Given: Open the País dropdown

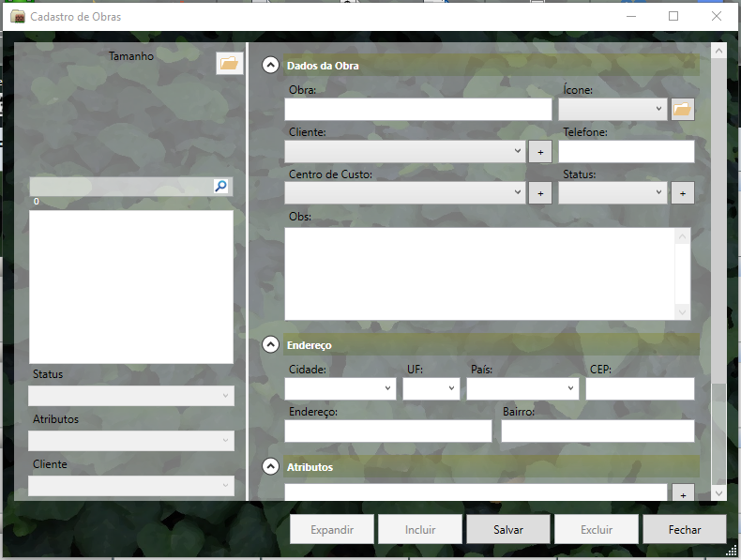Looking at the screenshot, I should 522,388.
